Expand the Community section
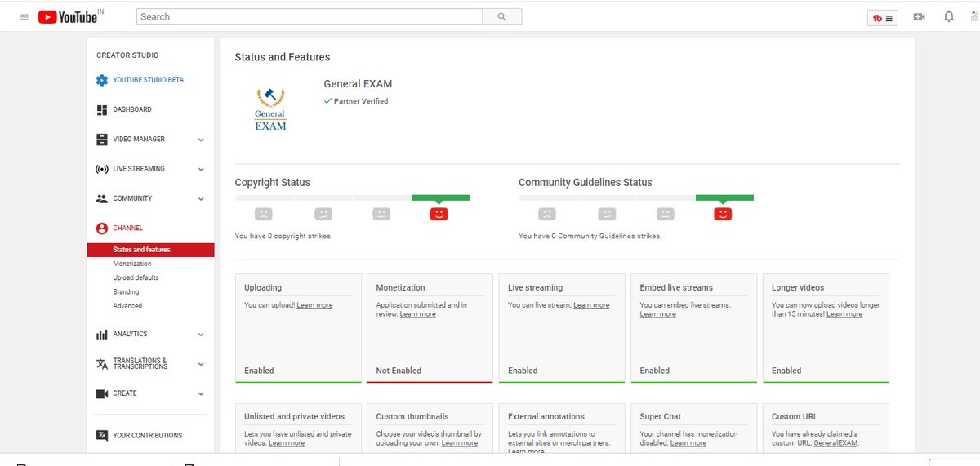Screen dimensions: 980x466 (201, 199)
